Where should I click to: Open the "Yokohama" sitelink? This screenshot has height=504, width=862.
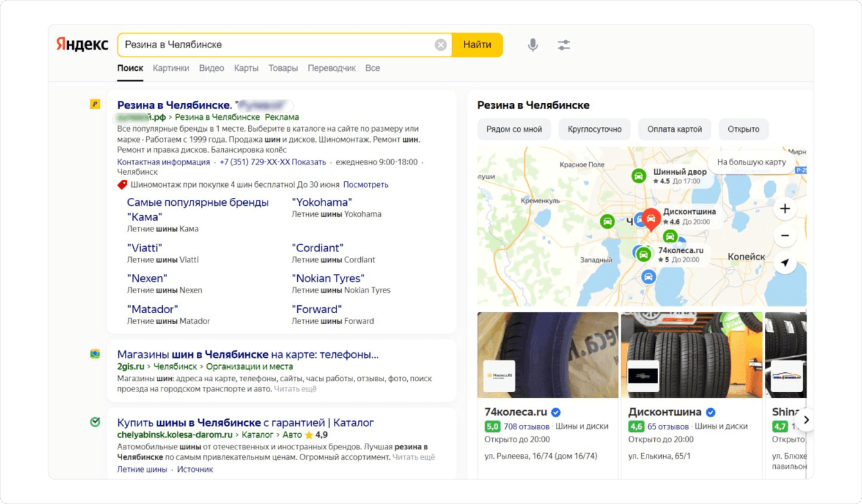(322, 203)
